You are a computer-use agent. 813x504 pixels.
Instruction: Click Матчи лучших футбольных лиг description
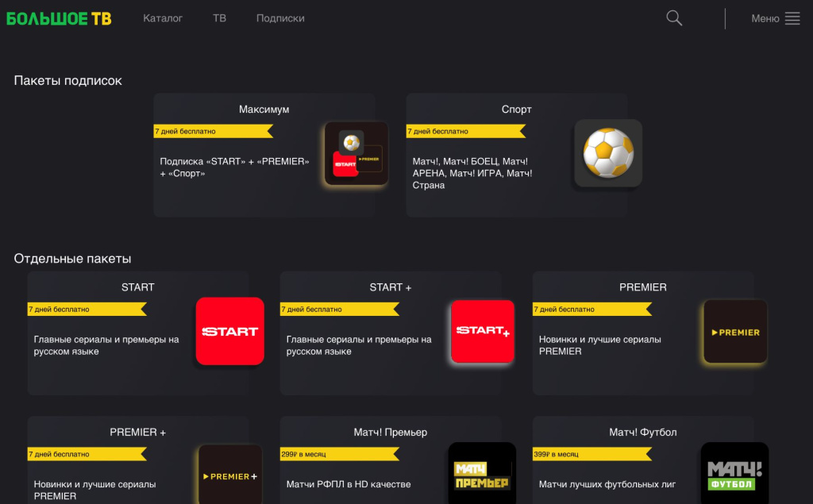click(607, 484)
